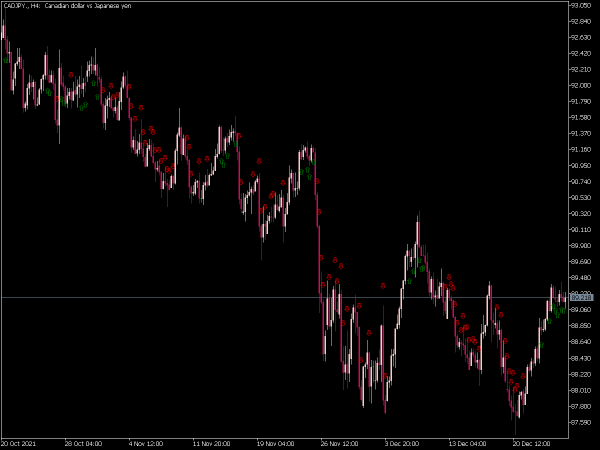Click the CADJPY H4 chart title text
The image size is (600, 450).
coord(67,6)
